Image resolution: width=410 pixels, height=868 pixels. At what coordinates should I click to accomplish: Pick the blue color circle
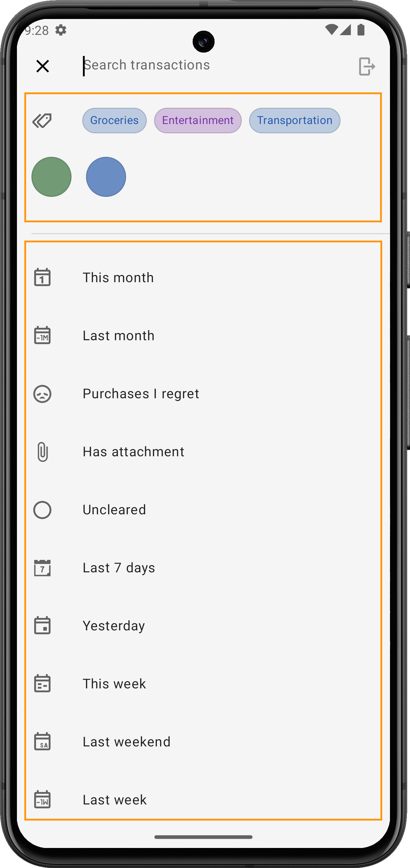106,177
